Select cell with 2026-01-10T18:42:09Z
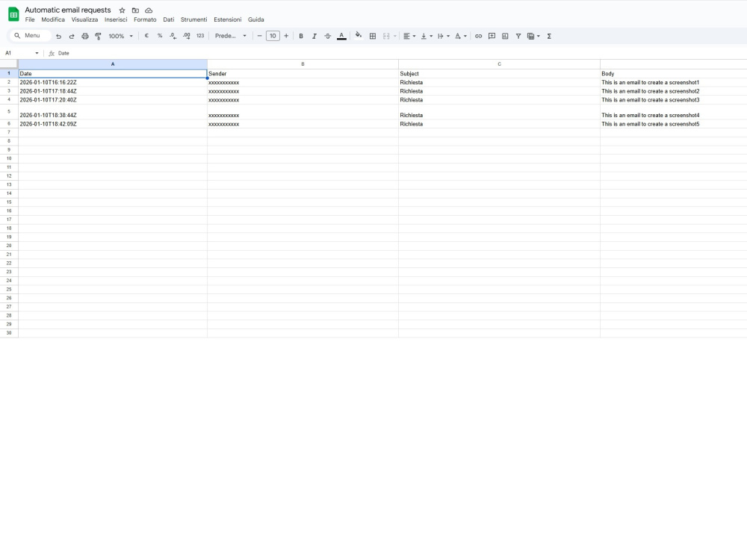Screen dimensions: 747x560 (113, 124)
